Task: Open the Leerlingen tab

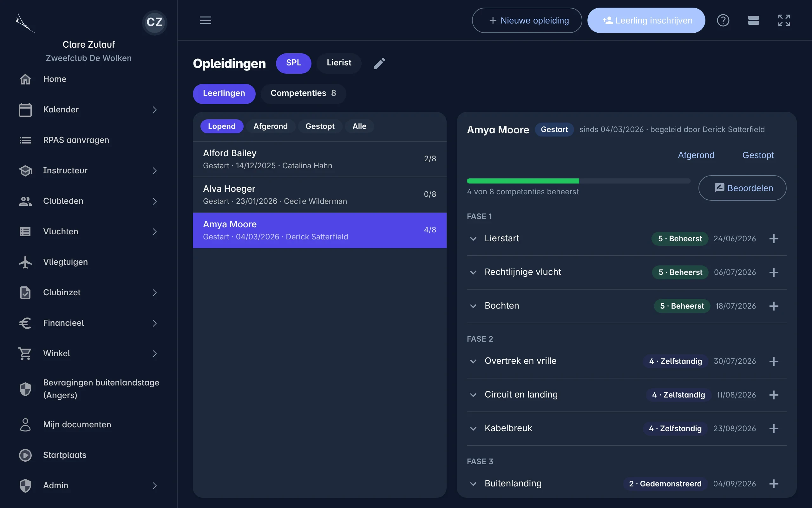Action: coord(224,93)
